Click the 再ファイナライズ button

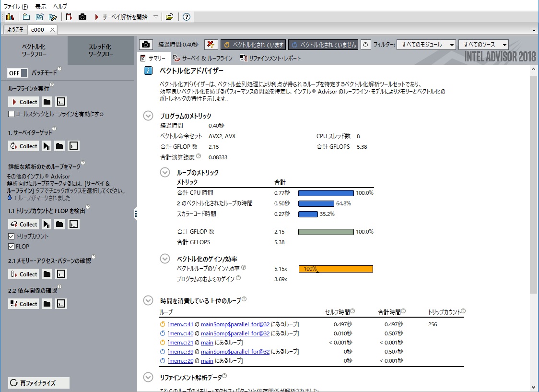(39, 383)
